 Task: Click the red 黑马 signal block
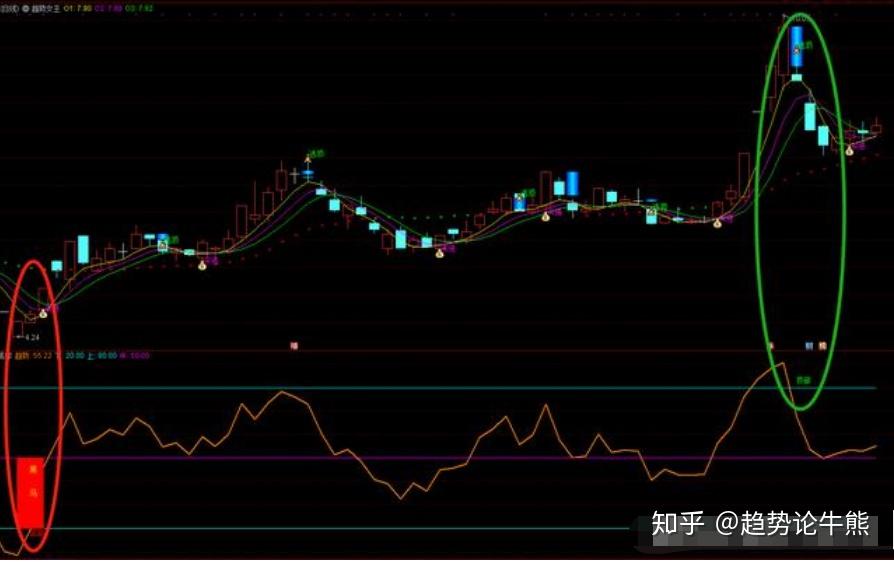(x=31, y=492)
